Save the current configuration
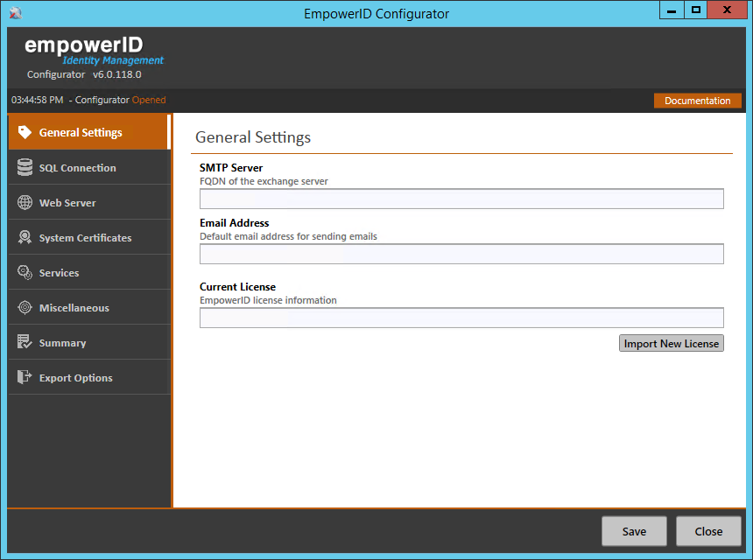The image size is (753, 560). [634, 531]
